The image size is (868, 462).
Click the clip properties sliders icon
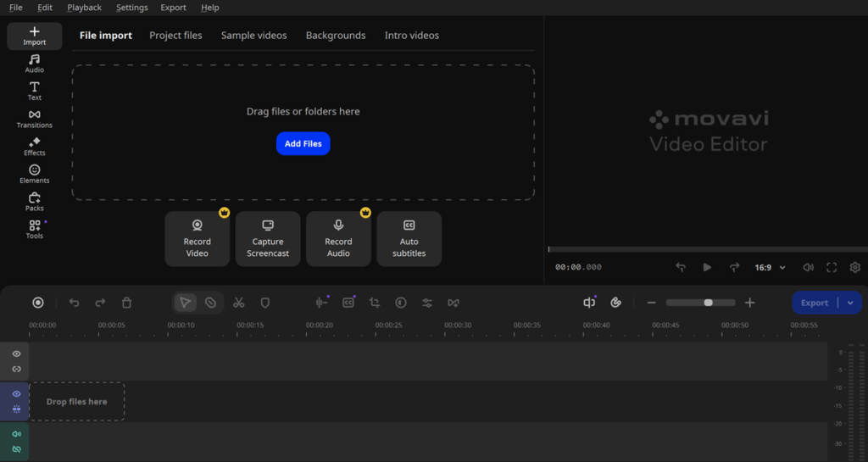[x=427, y=303]
